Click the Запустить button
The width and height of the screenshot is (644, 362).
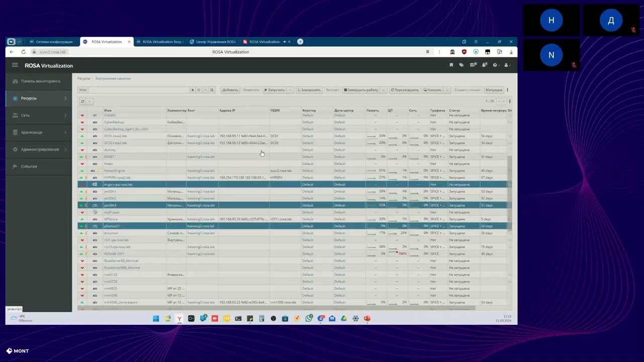click(275, 90)
